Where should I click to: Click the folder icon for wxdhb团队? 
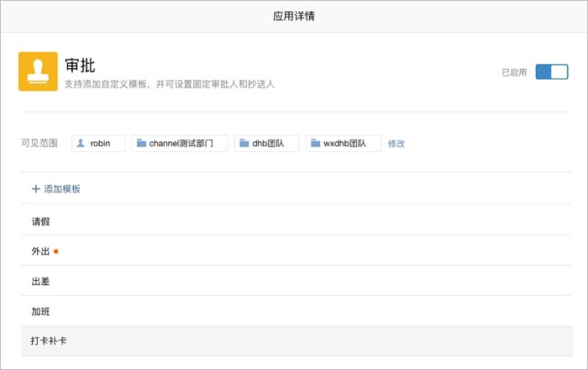(x=316, y=143)
